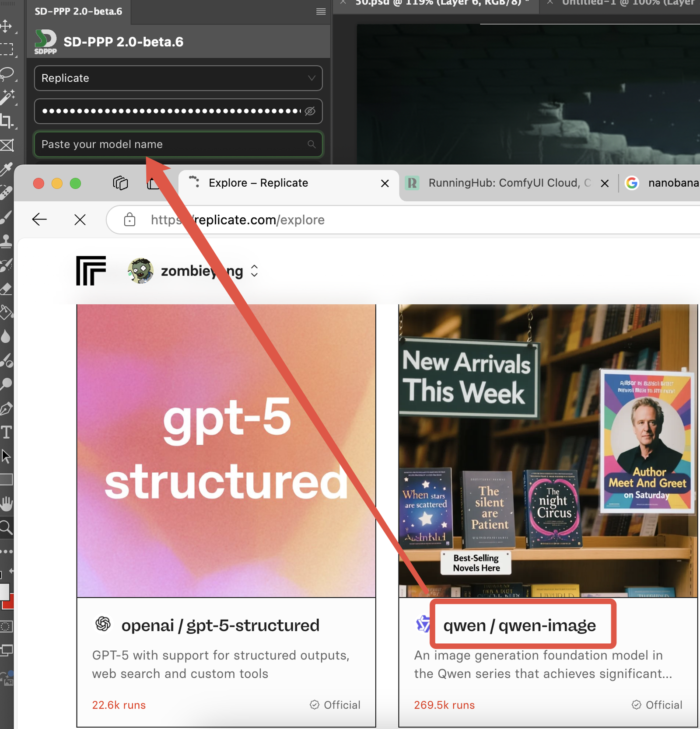
Task: Click the Replicate logo on the page
Action: (91, 271)
